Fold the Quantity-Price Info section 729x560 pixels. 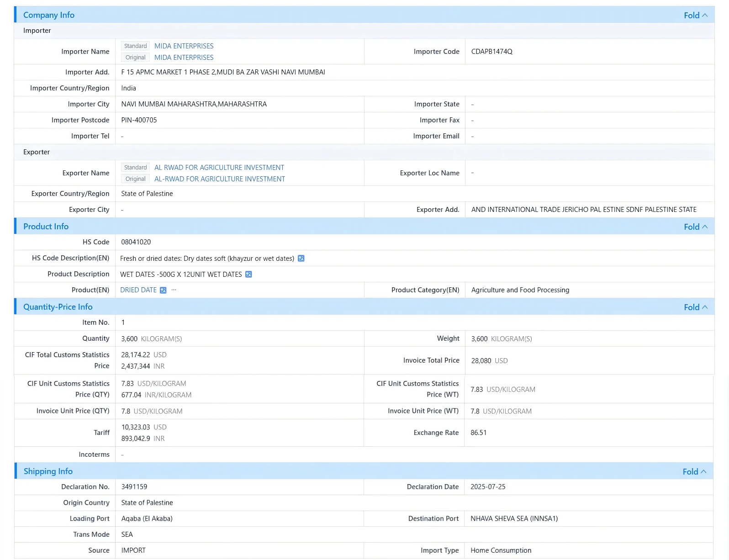696,307
